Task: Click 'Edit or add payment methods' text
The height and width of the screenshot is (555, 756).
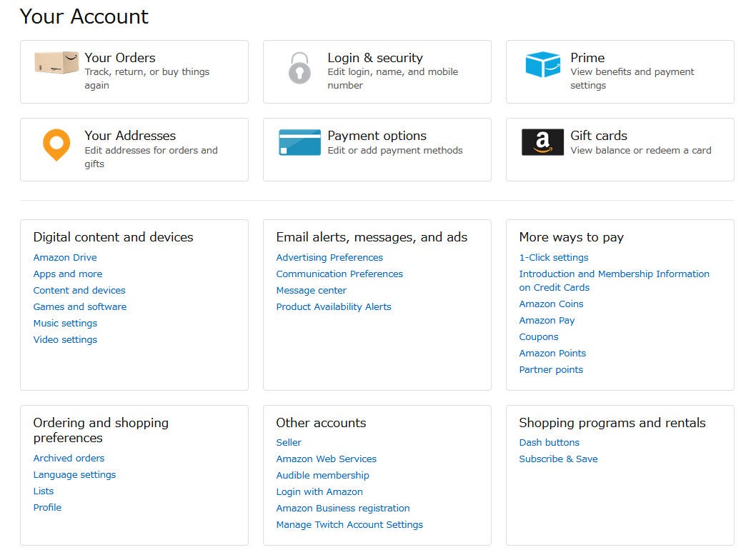Action: coord(395,150)
